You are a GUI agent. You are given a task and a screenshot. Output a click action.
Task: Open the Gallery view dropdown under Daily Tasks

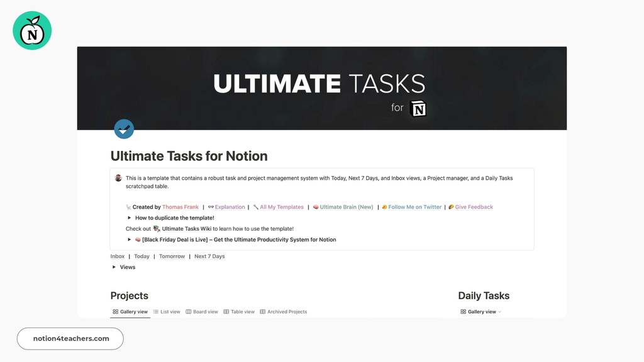(x=480, y=311)
